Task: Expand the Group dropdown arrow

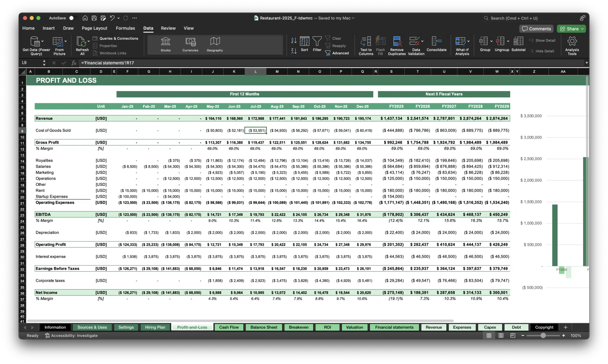Action: click(x=491, y=41)
